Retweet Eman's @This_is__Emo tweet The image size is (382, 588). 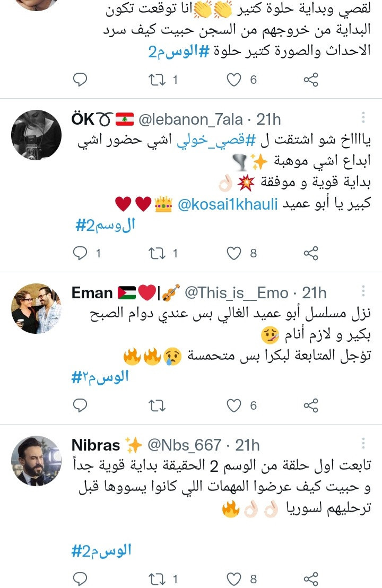[x=157, y=405]
